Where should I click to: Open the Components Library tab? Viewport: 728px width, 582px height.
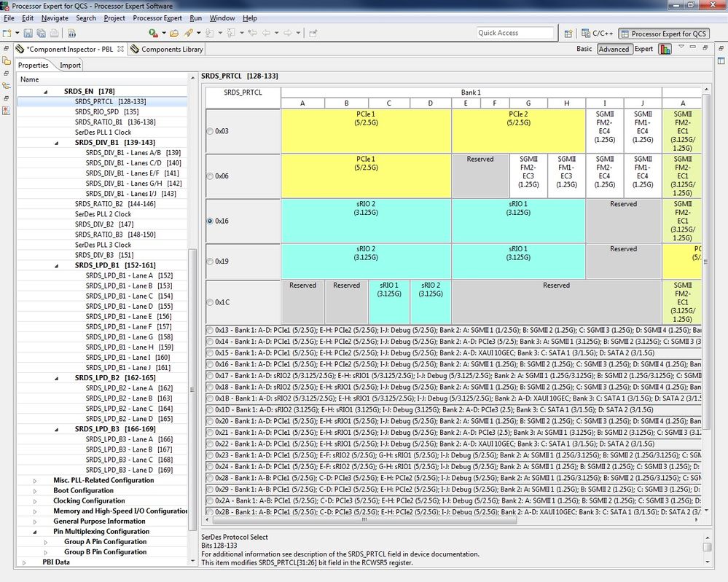click(167, 50)
